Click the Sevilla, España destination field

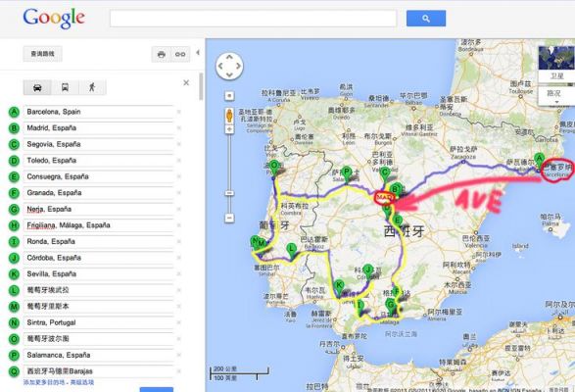point(98,273)
